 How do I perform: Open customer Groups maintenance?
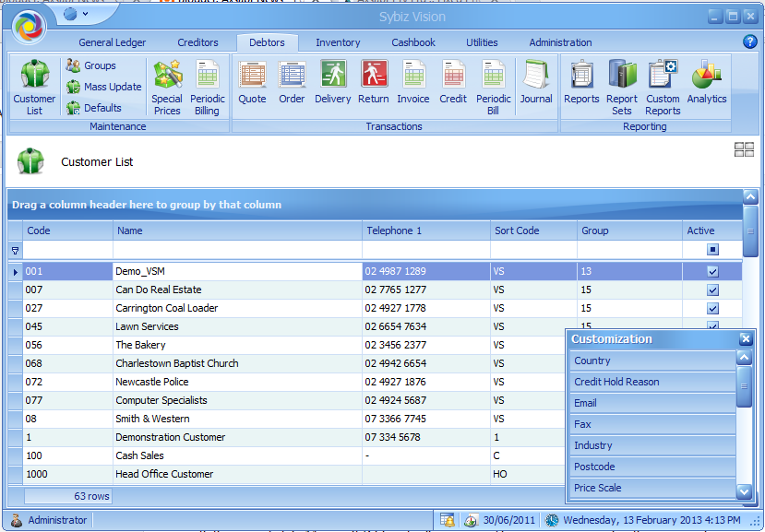(91, 65)
